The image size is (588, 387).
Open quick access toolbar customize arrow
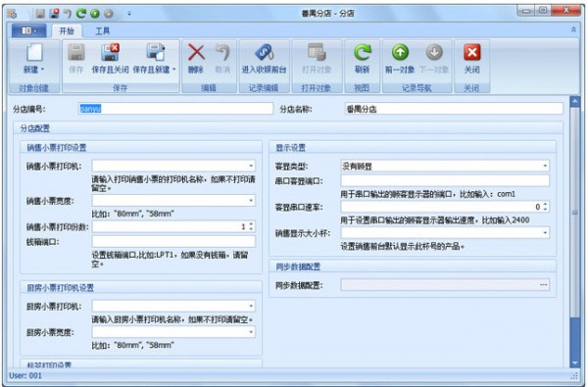(129, 14)
